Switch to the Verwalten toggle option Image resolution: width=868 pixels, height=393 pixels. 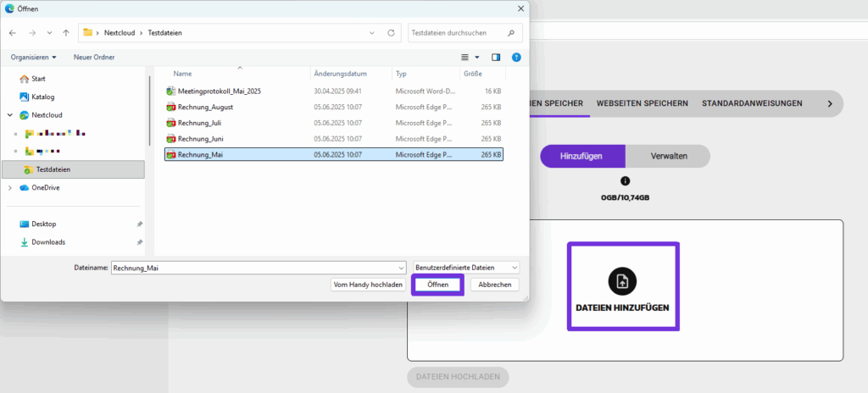point(668,157)
